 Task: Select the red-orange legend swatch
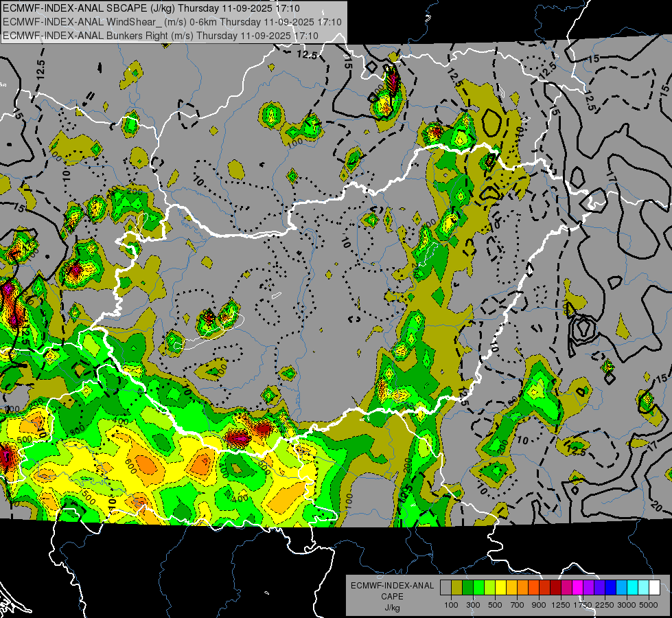(x=533, y=587)
